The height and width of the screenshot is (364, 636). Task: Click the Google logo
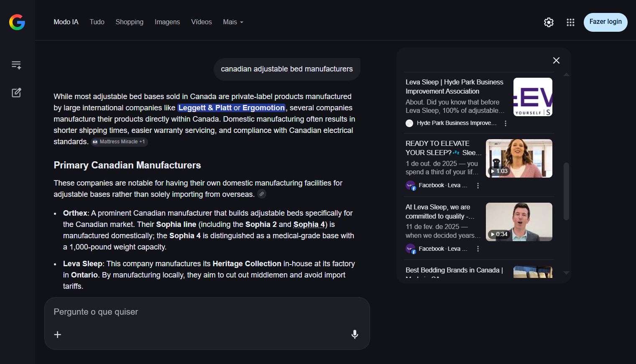[17, 22]
